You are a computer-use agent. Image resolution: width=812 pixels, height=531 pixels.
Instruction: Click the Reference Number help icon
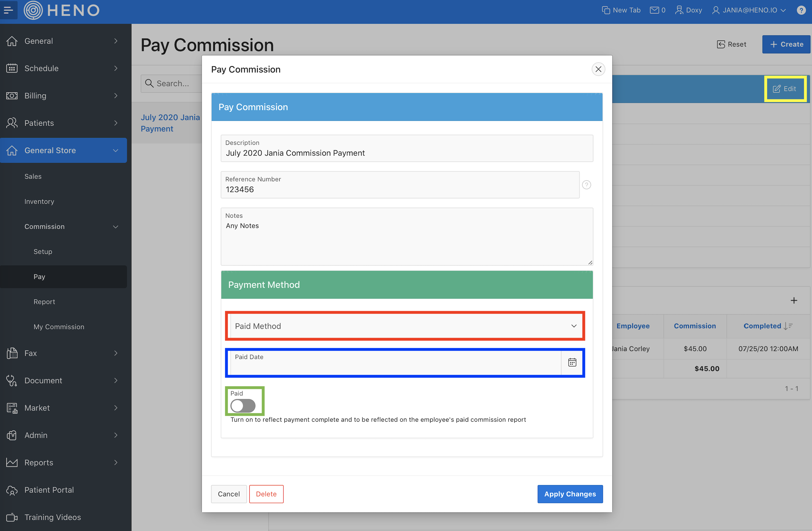[x=586, y=185]
